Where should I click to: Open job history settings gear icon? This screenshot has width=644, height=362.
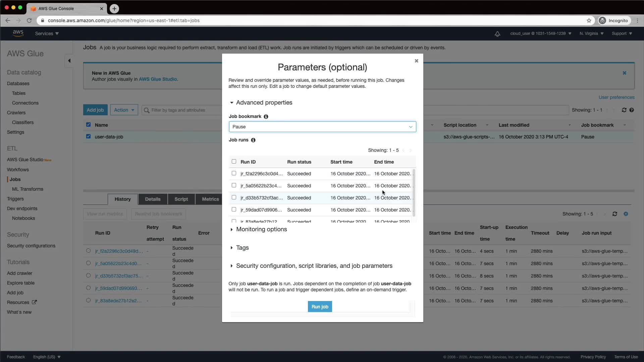626,214
